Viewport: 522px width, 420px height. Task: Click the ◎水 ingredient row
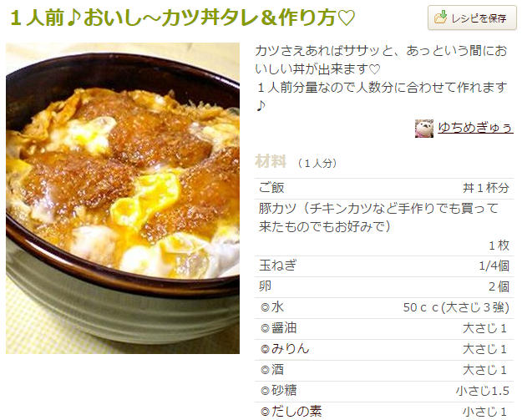point(384,307)
